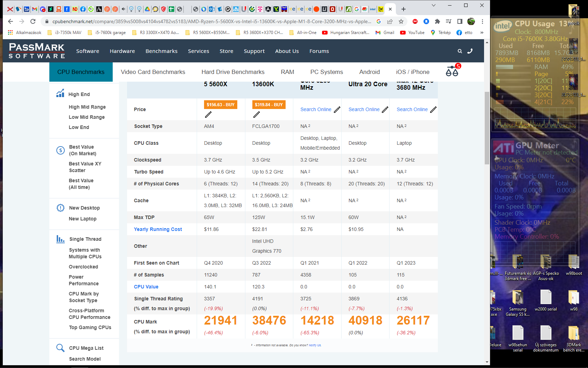Open the Gmail bookmark
The image size is (588, 368).
[x=385, y=33]
